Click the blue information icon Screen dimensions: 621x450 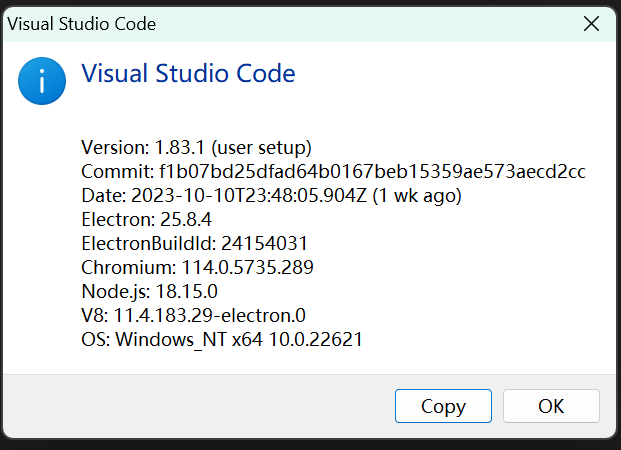coord(42,81)
